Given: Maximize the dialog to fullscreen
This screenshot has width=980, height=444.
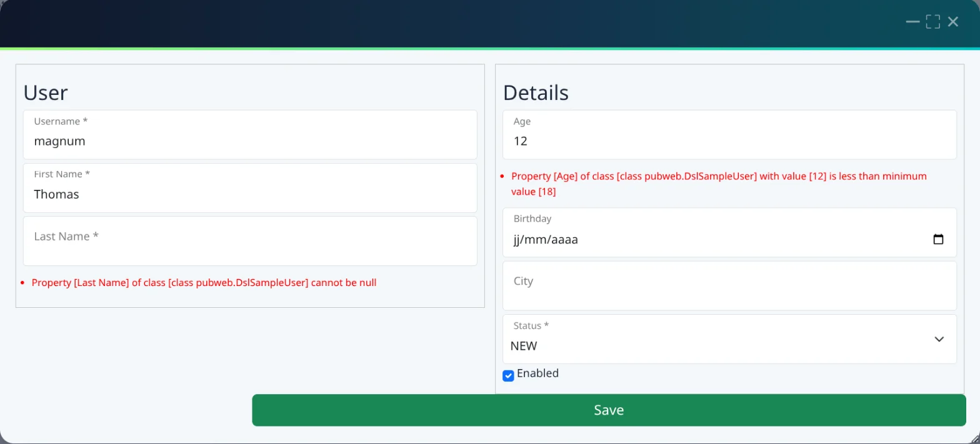Looking at the screenshot, I should point(933,22).
